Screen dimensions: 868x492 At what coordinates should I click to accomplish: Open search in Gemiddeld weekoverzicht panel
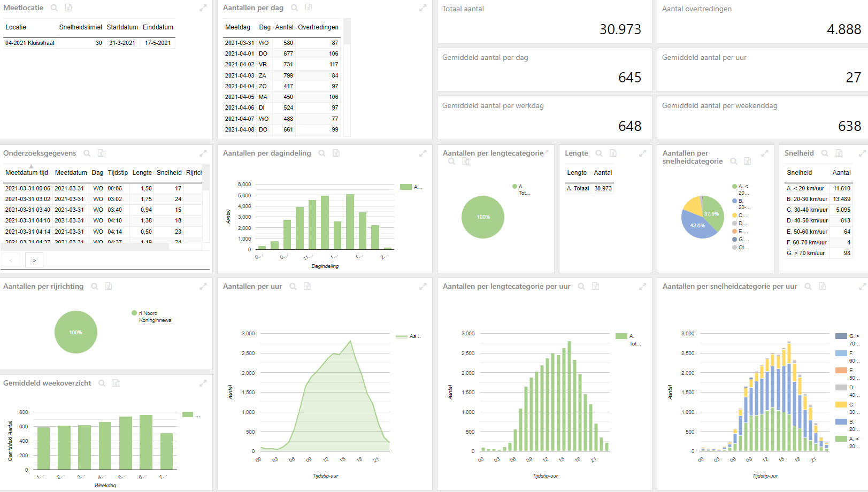102,383
